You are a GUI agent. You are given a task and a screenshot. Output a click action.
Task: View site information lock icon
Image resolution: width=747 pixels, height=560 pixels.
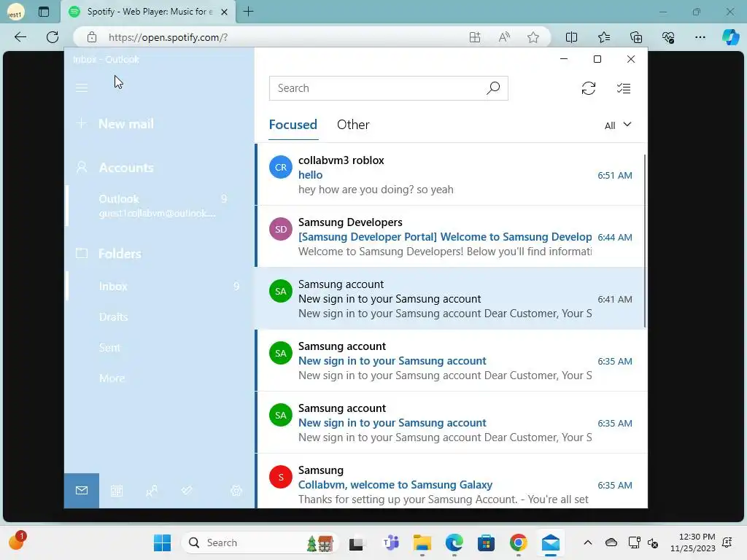92,37
